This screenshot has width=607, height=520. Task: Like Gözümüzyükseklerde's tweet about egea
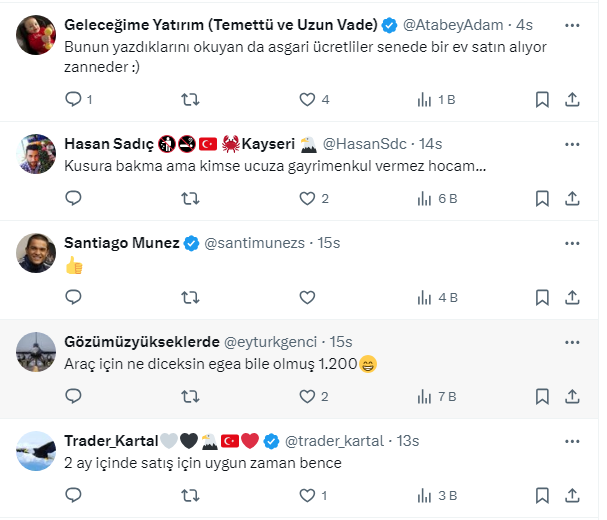308,396
